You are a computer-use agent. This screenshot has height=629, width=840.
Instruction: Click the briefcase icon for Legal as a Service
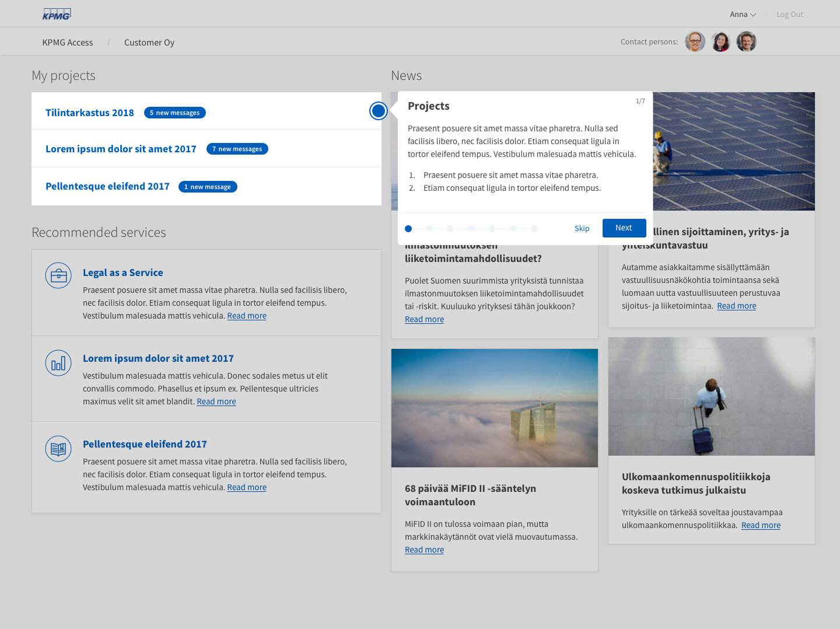click(58, 275)
